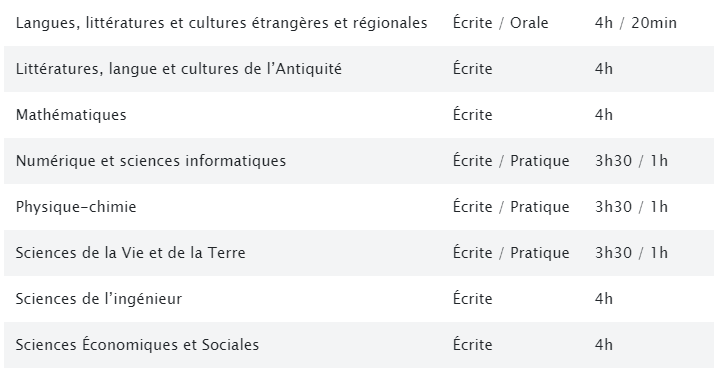This screenshot has width=720, height=368.
Task: Click Sciences de la Vie et de la Terre
Action: (x=130, y=253)
